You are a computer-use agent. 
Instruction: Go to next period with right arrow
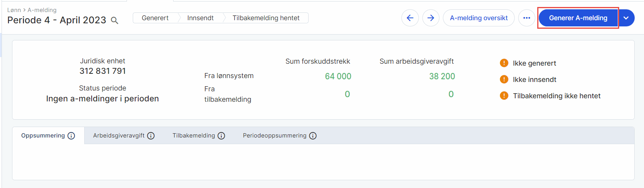point(430,18)
